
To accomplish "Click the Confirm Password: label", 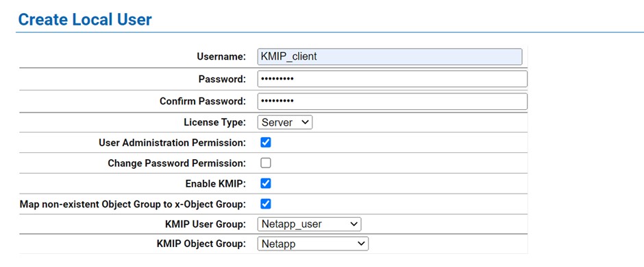I will click(203, 101).
